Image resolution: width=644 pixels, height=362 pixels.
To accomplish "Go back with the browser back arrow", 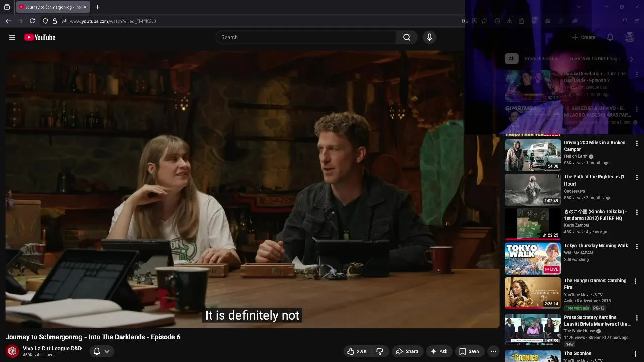I will 8,21.
